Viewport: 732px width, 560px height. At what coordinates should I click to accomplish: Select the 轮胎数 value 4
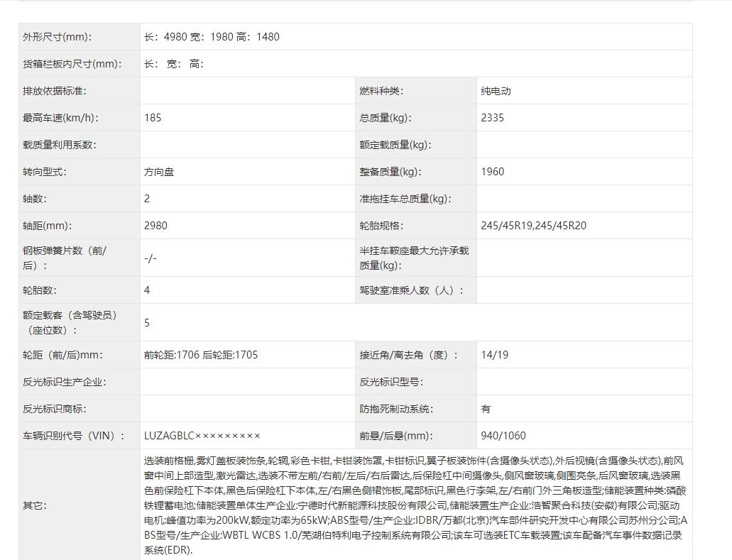146,290
